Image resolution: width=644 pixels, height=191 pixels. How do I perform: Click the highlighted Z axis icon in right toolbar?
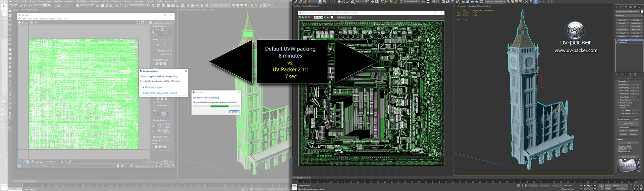click(x=536, y=2)
